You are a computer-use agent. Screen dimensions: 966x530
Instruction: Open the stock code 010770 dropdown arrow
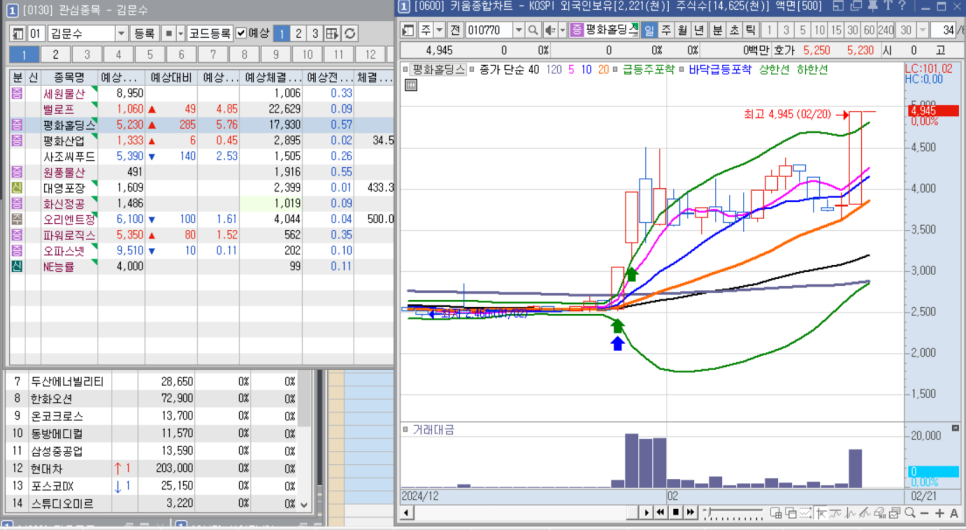(x=519, y=30)
